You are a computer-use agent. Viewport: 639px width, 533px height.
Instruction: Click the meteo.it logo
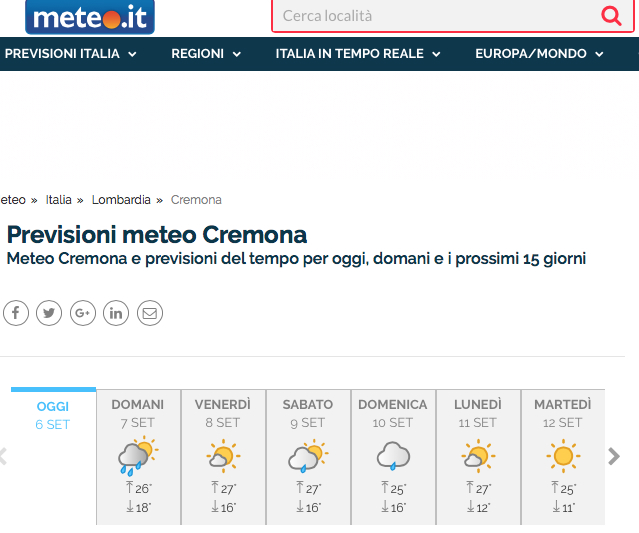tap(90, 17)
